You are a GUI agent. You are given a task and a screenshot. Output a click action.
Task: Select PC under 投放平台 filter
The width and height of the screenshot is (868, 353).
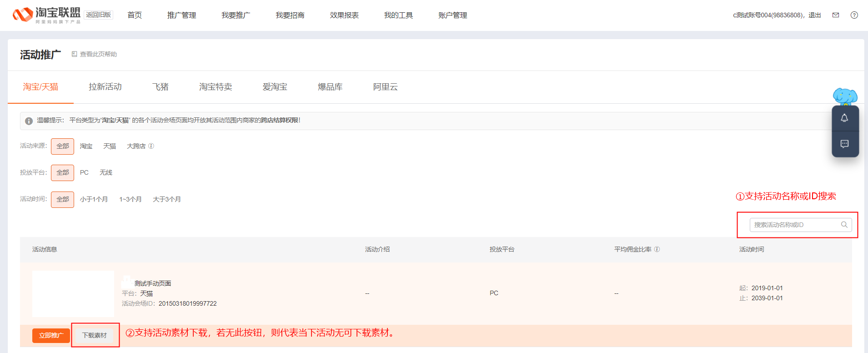[84, 172]
